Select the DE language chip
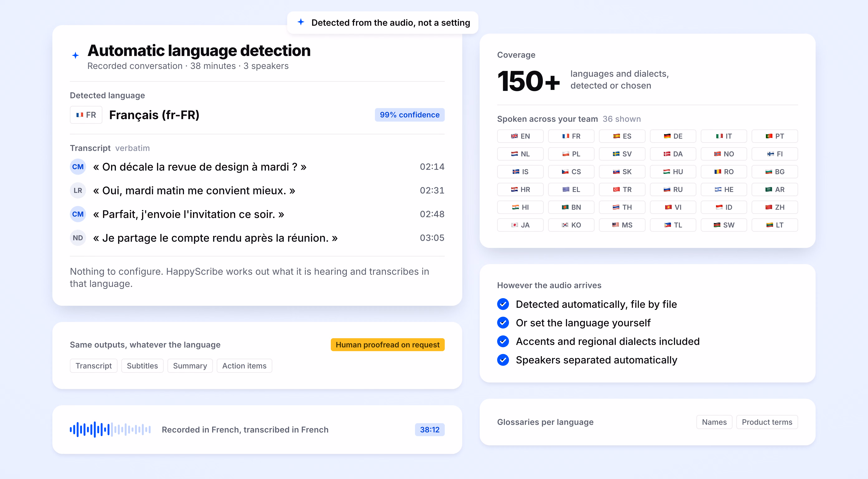Image resolution: width=868 pixels, height=479 pixels. (673, 136)
